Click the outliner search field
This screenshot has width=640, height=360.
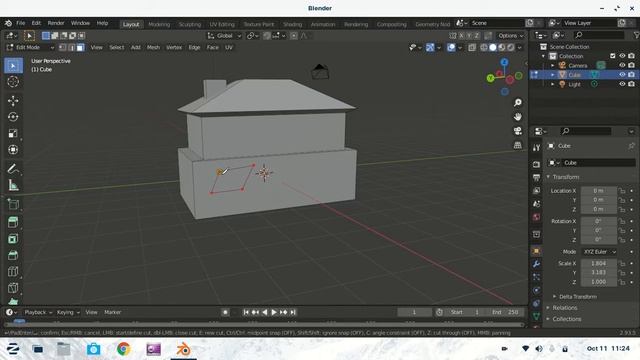598,35
